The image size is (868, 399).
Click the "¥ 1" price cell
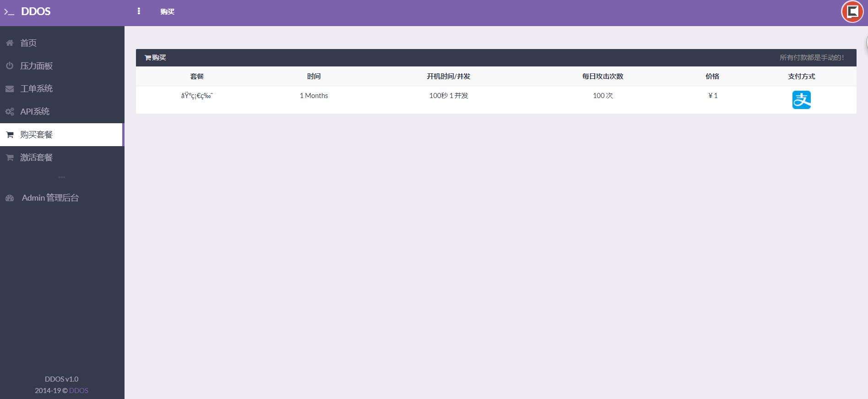pos(713,96)
